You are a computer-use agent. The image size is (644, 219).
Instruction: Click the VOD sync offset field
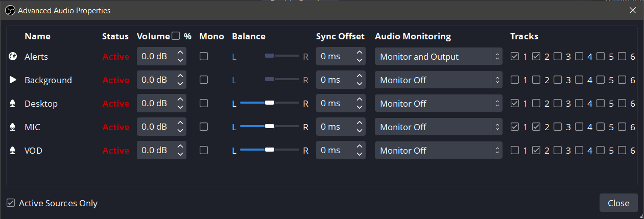(x=334, y=151)
